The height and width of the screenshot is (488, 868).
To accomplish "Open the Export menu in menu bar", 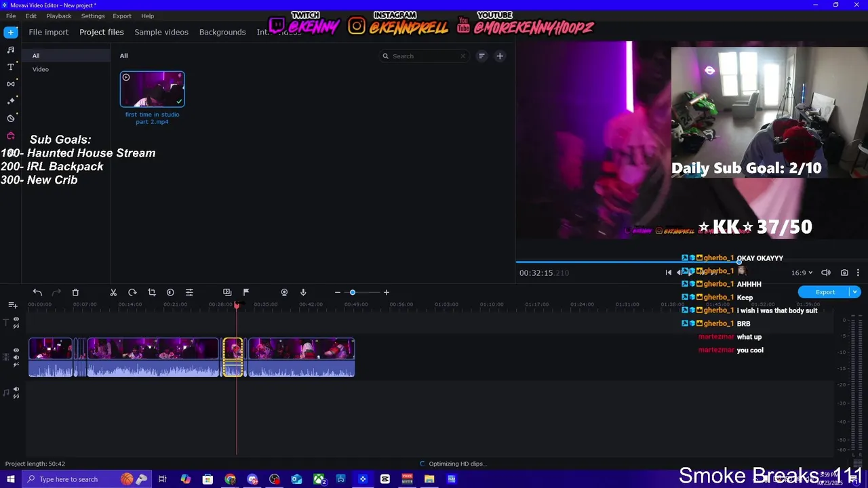I will pos(122,16).
